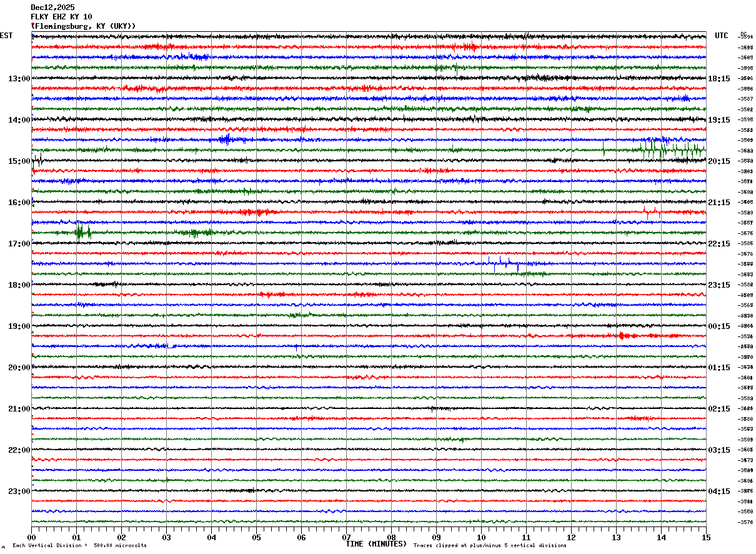This screenshot has width=756, height=554.
Task: Select the 20:00 EST time label
Action: point(19,368)
